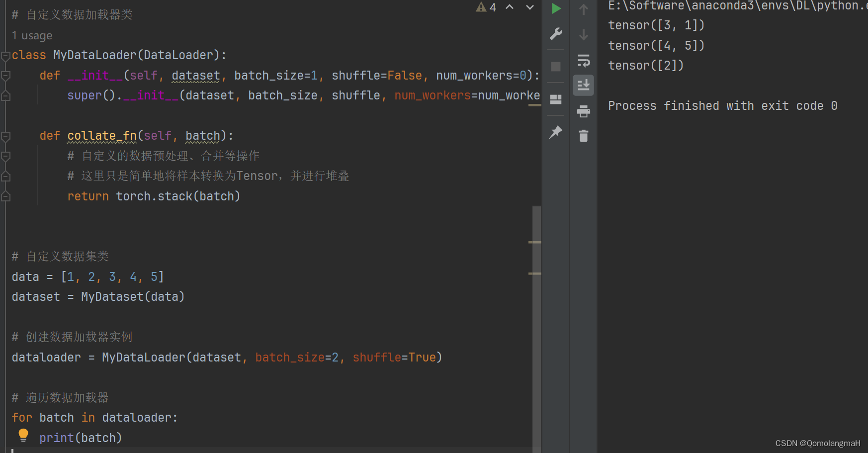Image resolution: width=868 pixels, height=453 pixels.
Task: Open the run configuration settings wrench icon
Action: click(x=555, y=34)
